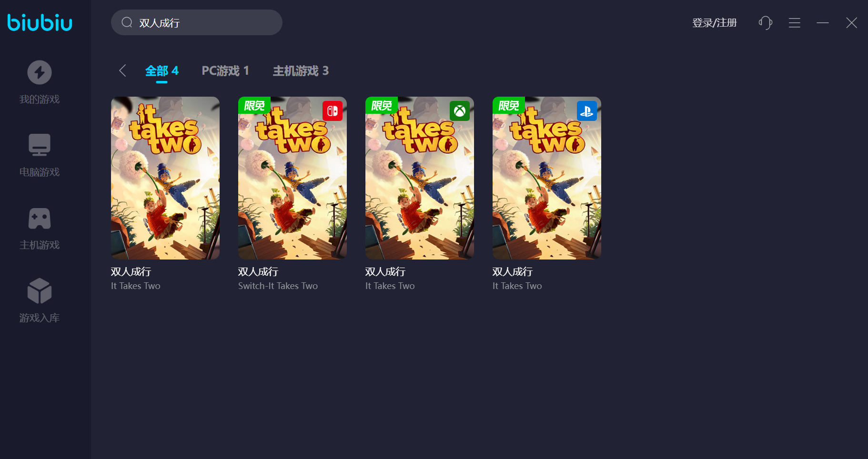Click the 限免 badge on the Xbox cover
Screen dimensions: 868x459
click(x=381, y=105)
